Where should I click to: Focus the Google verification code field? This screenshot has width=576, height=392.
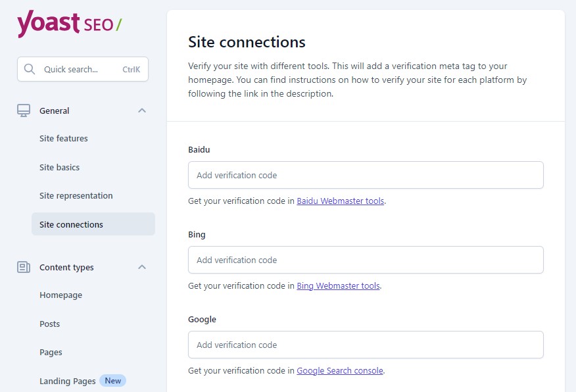[366, 345]
